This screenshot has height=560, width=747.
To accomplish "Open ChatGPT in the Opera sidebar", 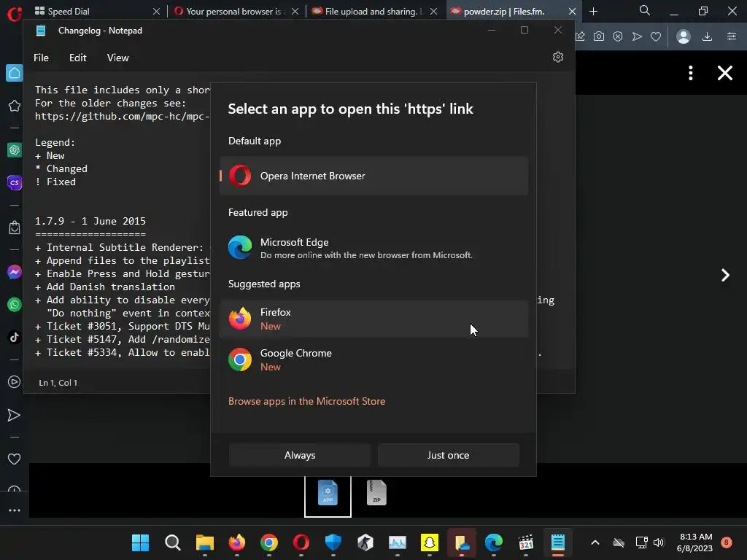I will 15,150.
